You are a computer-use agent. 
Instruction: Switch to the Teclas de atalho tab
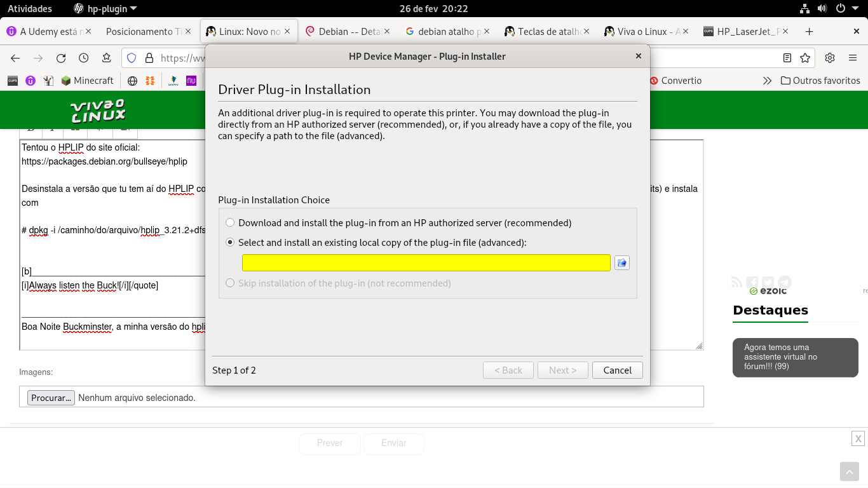[x=548, y=31]
